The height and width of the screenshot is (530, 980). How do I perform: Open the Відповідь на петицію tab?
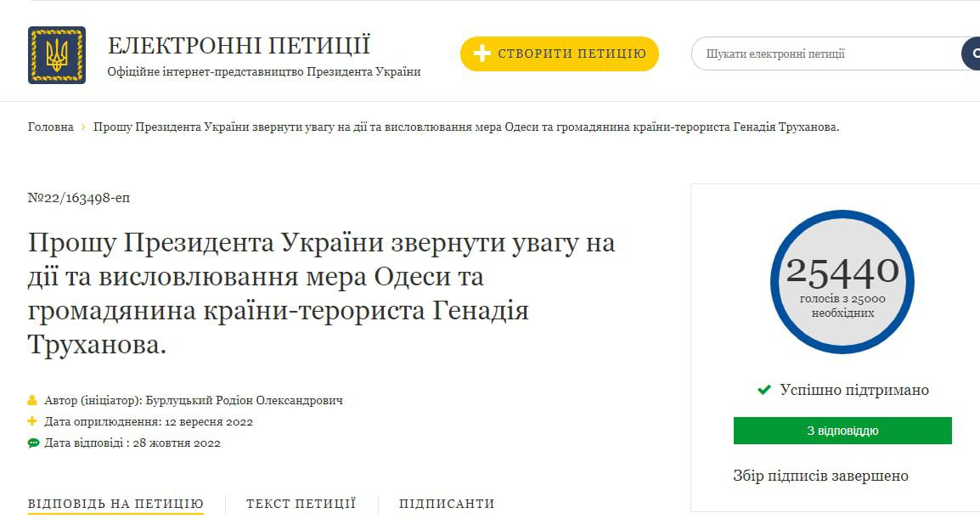tap(115, 504)
